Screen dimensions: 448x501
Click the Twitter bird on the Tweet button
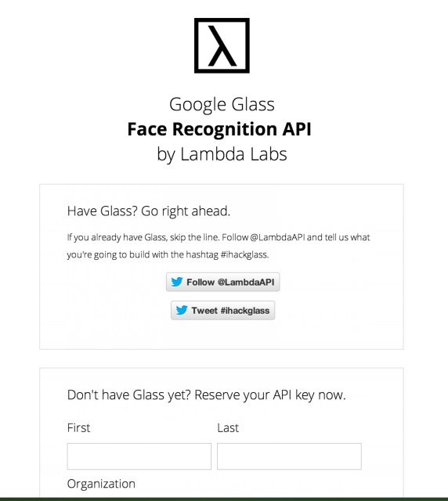tap(182, 310)
